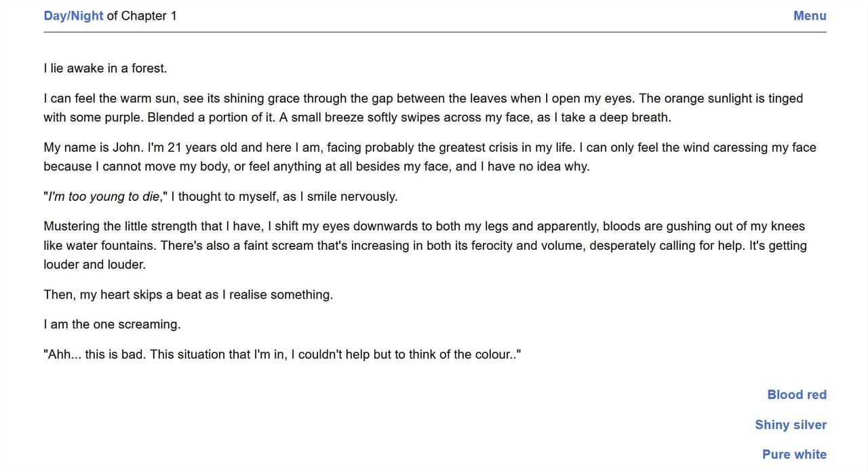Choose the Shiny silver option
This screenshot has height=471, width=868.
[x=791, y=424]
